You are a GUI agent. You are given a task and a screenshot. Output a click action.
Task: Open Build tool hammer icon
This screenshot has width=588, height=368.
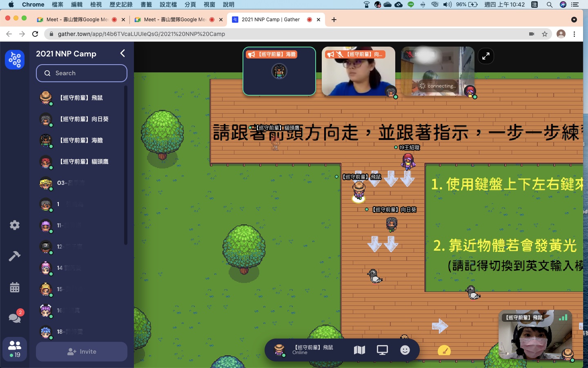pos(15,256)
